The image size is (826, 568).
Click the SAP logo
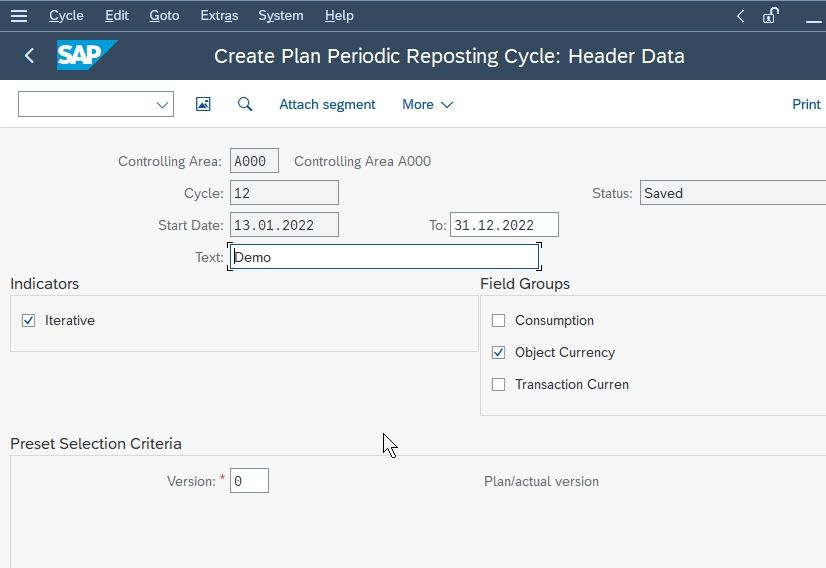(87, 55)
